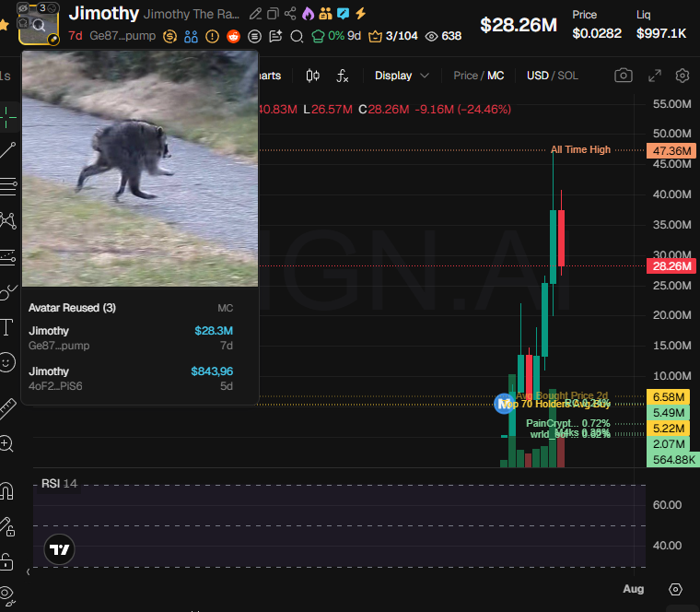The image size is (700, 612).
Task: Click the 564.88K price axis tag
Action: click(673, 460)
